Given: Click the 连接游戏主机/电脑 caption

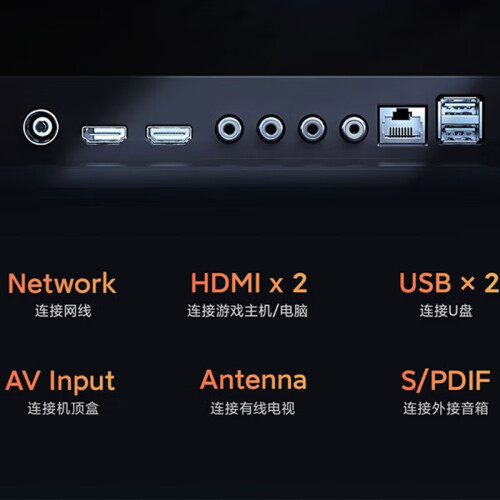Looking at the screenshot, I should (247, 311).
